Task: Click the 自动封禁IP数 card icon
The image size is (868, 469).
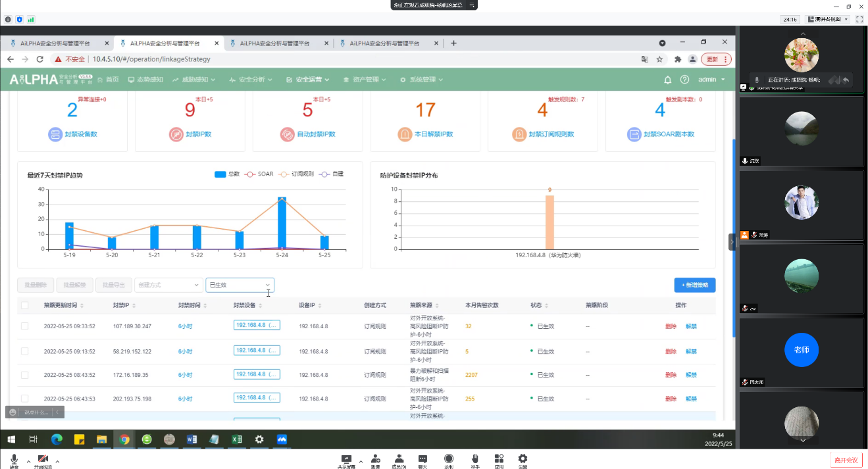Action: tap(287, 134)
